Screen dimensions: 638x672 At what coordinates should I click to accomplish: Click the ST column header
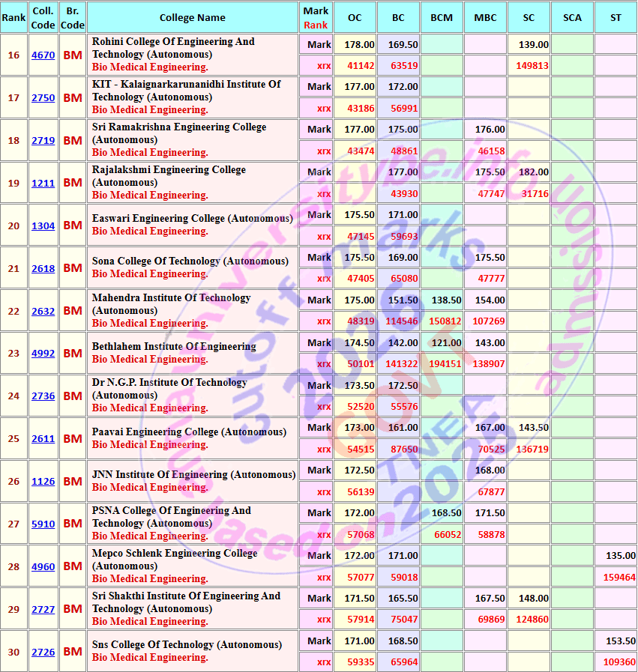[x=616, y=17]
